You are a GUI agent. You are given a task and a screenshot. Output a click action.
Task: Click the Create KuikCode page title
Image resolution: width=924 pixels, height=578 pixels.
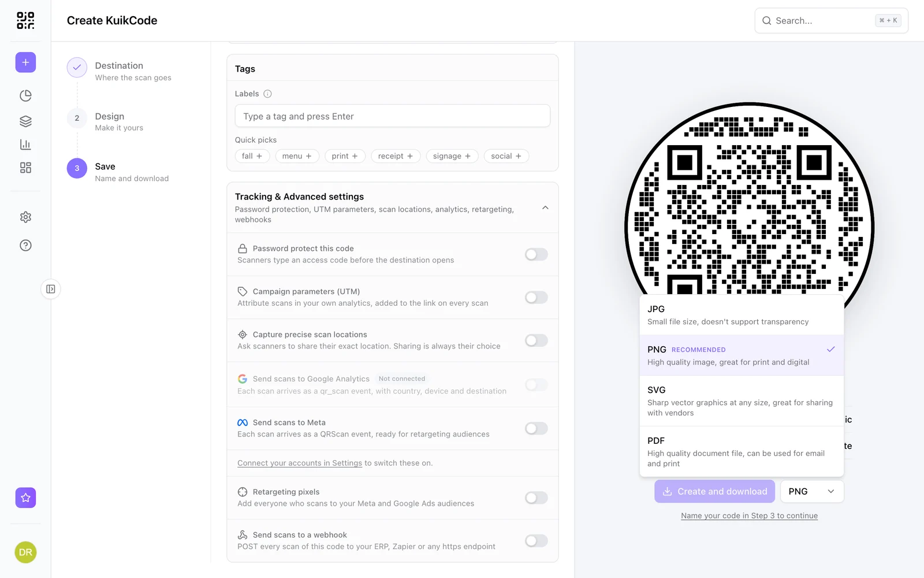[x=112, y=20]
